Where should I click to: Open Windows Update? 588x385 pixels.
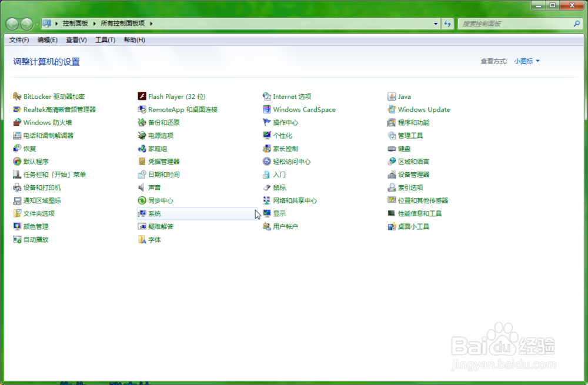(x=423, y=109)
